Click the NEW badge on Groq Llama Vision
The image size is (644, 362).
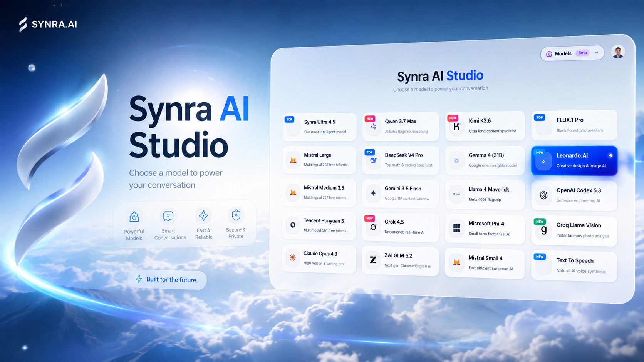click(x=540, y=221)
